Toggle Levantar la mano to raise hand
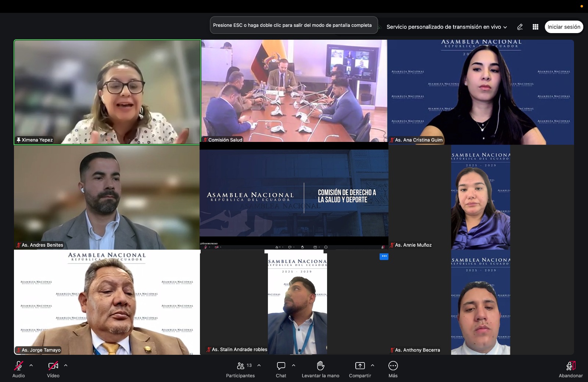 point(320,369)
